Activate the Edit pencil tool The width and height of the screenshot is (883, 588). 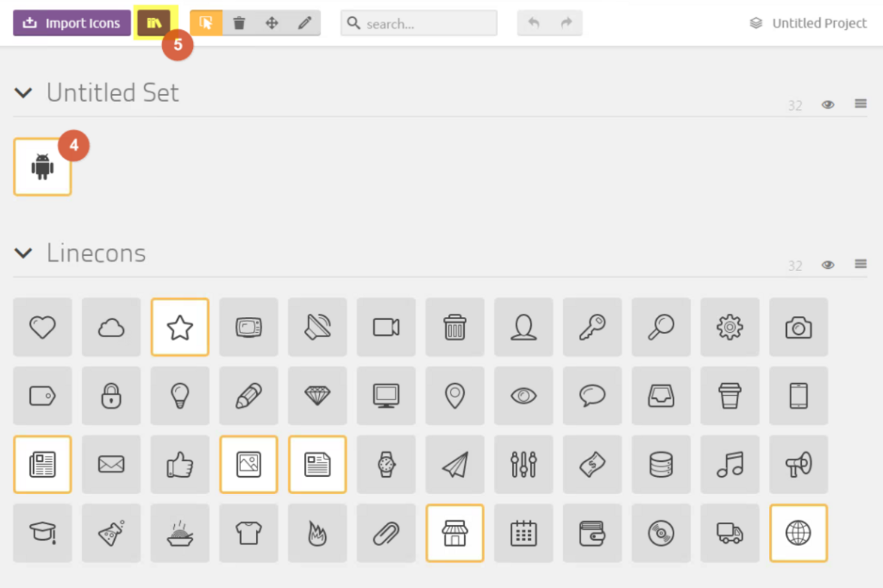pyautogui.click(x=304, y=23)
